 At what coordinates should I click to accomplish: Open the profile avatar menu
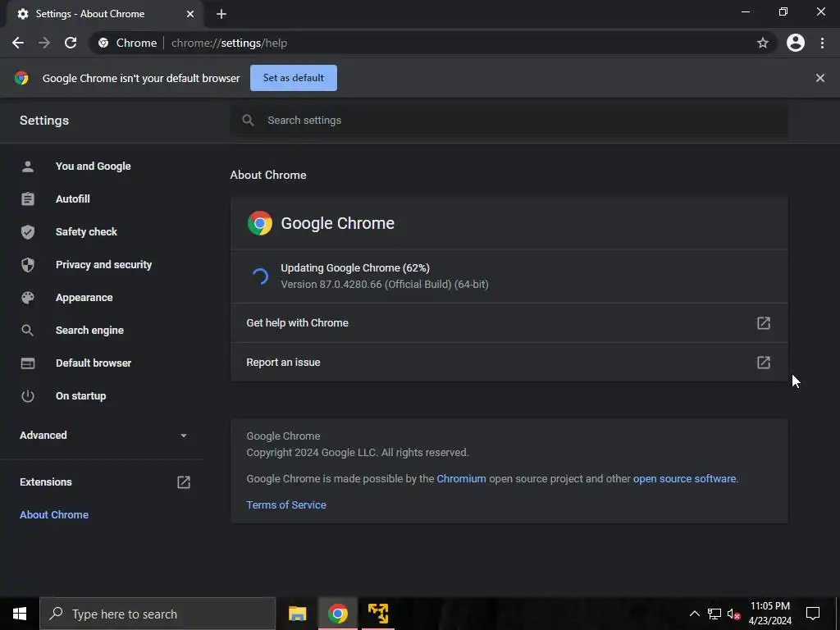pos(796,43)
